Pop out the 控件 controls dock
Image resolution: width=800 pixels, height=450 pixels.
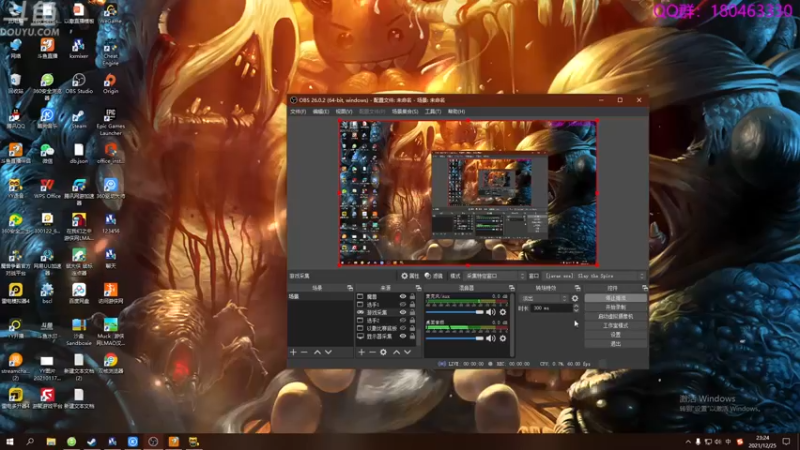tap(645, 288)
